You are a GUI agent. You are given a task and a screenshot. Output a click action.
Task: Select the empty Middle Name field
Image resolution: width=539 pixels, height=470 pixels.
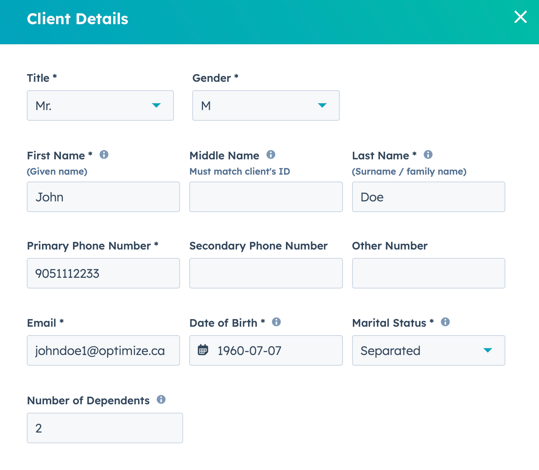click(x=266, y=197)
